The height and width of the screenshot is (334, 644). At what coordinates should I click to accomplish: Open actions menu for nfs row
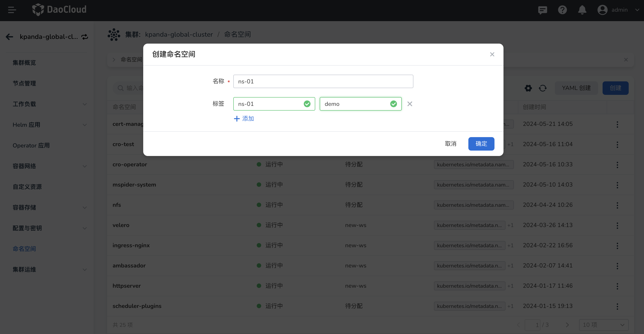point(617,205)
